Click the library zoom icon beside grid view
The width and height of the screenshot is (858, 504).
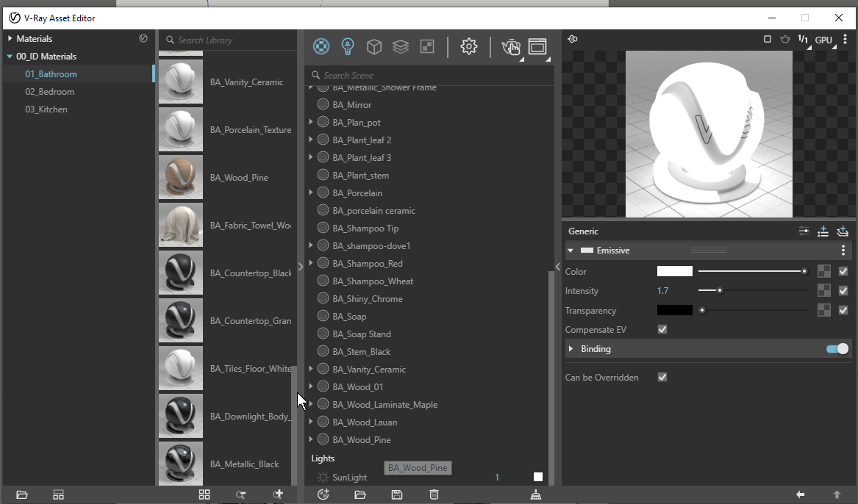tap(240, 494)
